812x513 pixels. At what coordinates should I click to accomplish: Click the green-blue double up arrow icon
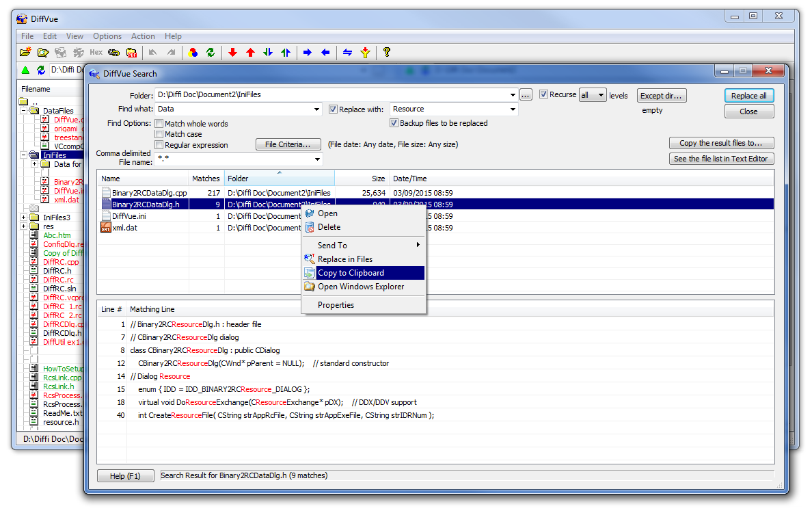coord(286,53)
